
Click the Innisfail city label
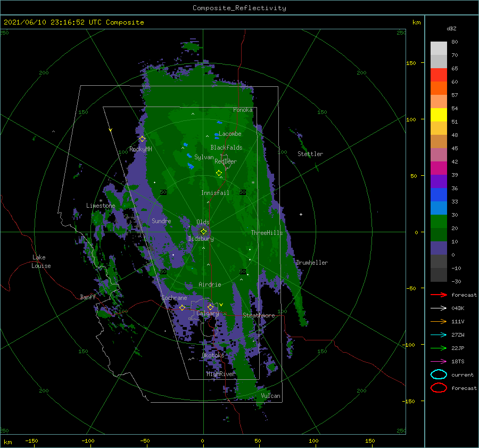(215, 193)
